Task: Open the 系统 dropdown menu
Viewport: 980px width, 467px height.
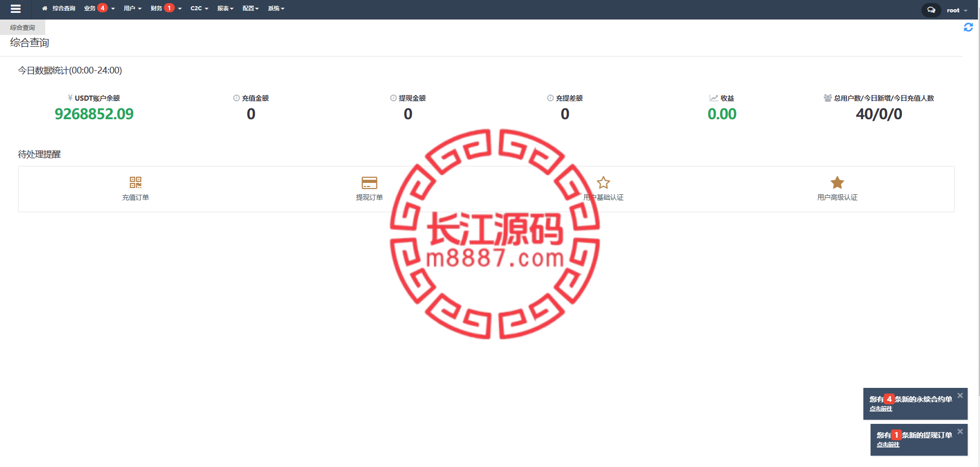Action: (x=276, y=8)
